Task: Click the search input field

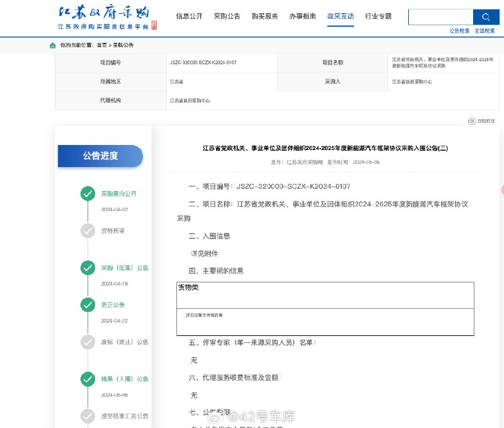Action: pyautogui.click(x=440, y=17)
